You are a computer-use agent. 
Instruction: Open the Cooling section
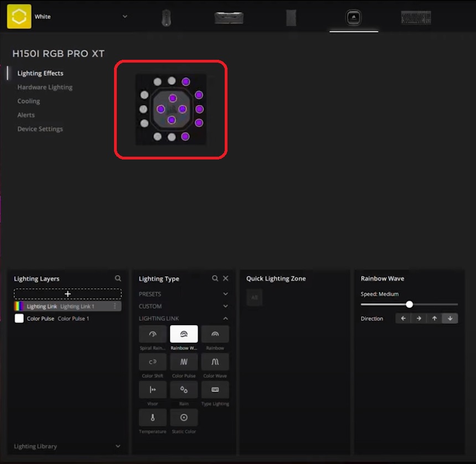coord(29,101)
